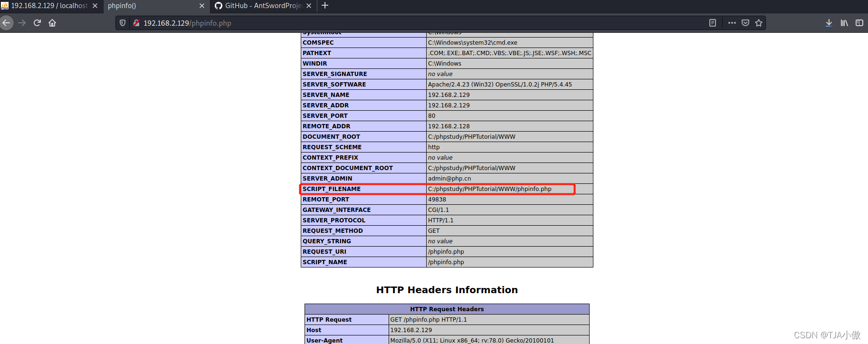868x344 pixels.
Task: Click the SERVER_NAME row label
Action: (x=326, y=95)
